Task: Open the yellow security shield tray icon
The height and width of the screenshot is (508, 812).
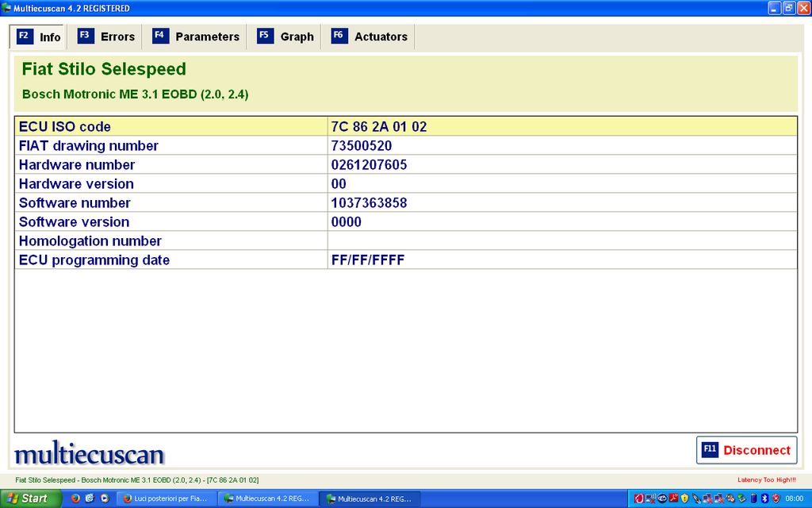Action: [x=684, y=498]
